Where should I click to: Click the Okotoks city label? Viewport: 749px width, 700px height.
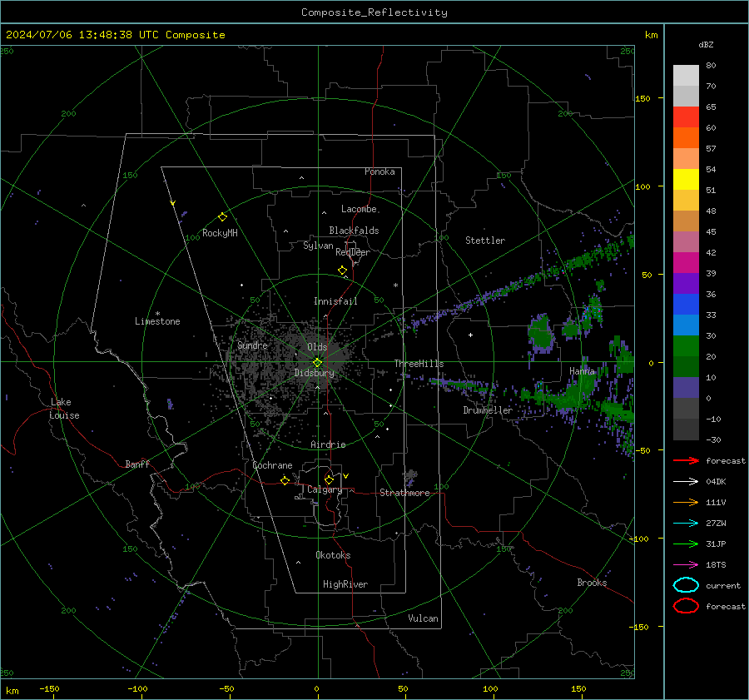point(333,555)
